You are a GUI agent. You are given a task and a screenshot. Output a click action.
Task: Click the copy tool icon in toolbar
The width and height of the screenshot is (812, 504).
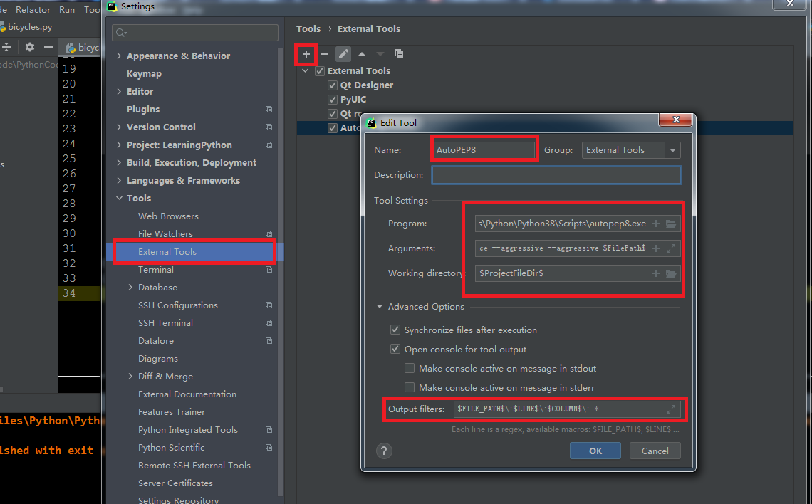[x=399, y=53]
